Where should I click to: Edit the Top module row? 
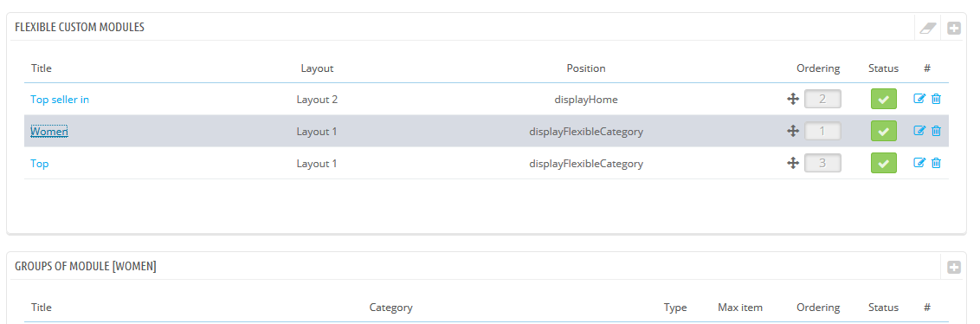pos(919,163)
